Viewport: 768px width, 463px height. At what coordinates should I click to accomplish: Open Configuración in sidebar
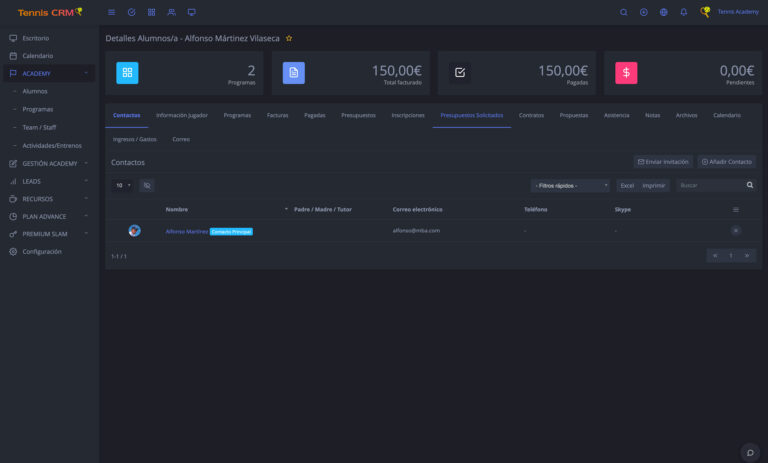tap(48, 252)
